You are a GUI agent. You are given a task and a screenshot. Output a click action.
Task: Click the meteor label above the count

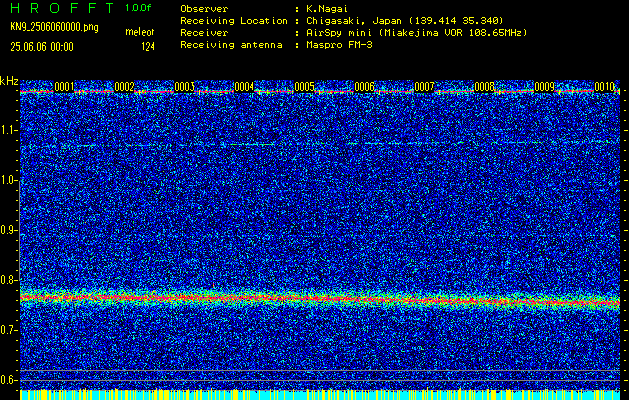140,33
